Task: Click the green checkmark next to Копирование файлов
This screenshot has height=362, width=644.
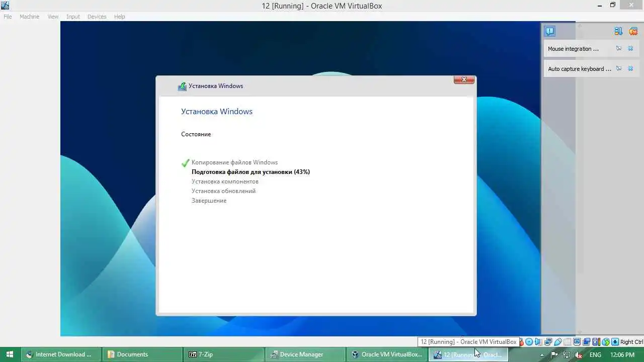Action: [x=185, y=163]
